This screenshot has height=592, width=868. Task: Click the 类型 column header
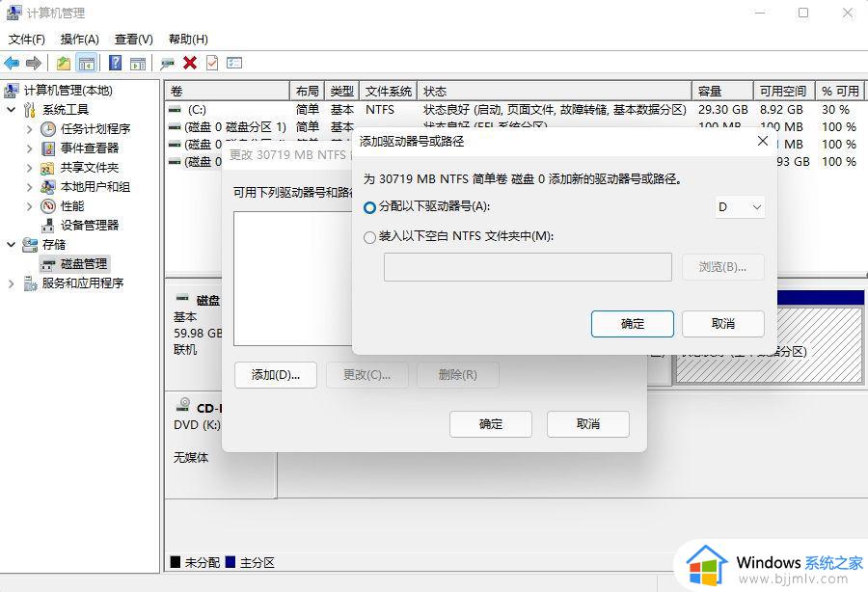(342, 91)
